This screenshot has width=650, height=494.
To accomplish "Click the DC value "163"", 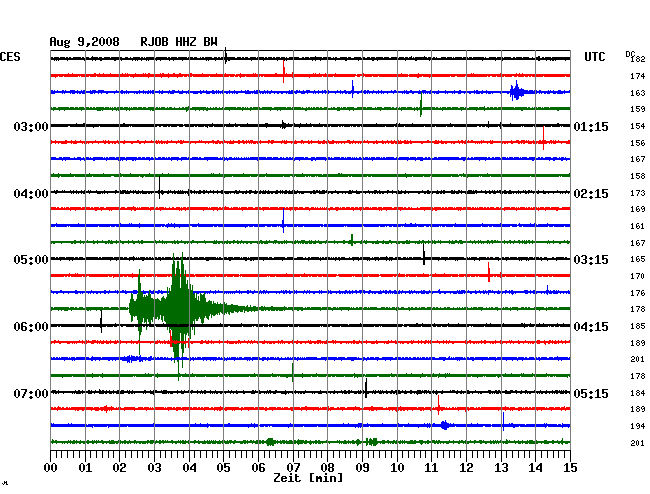I will pos(638,93).
